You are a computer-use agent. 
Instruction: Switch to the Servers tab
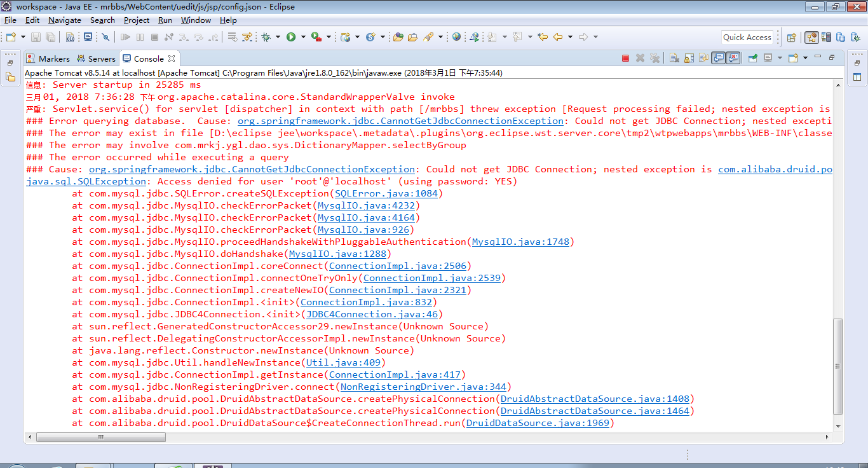point(97,59)
